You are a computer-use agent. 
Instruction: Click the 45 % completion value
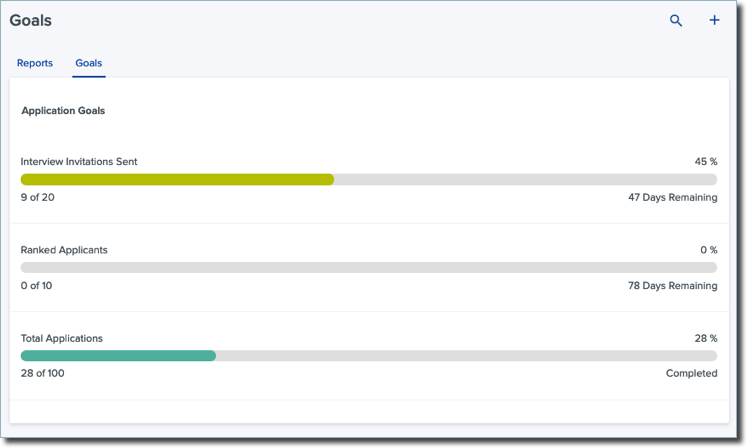(706, 162)
